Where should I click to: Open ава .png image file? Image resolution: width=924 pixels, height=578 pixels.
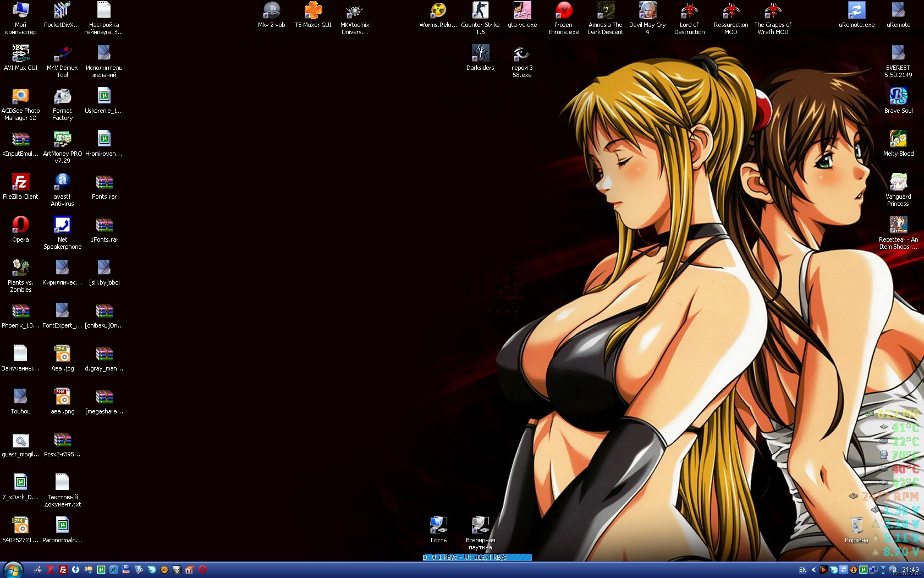tap(62, 401)
